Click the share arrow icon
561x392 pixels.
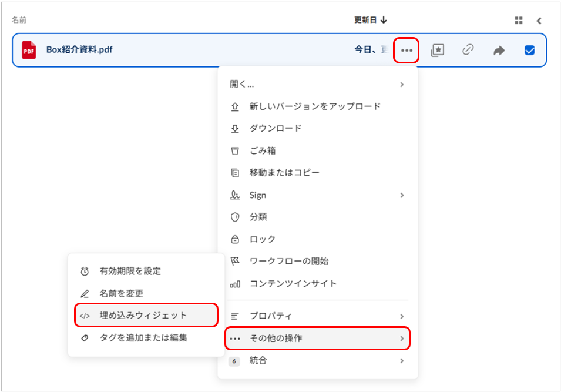499,51
